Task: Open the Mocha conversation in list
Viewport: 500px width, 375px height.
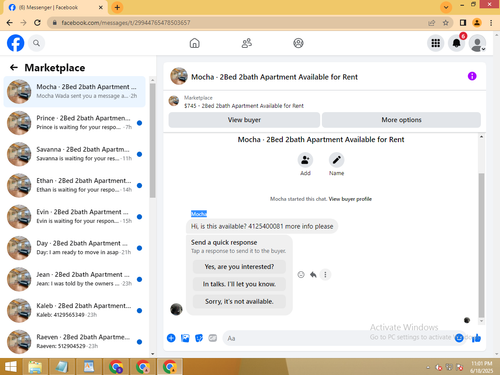Action: (x=74, y=92)
